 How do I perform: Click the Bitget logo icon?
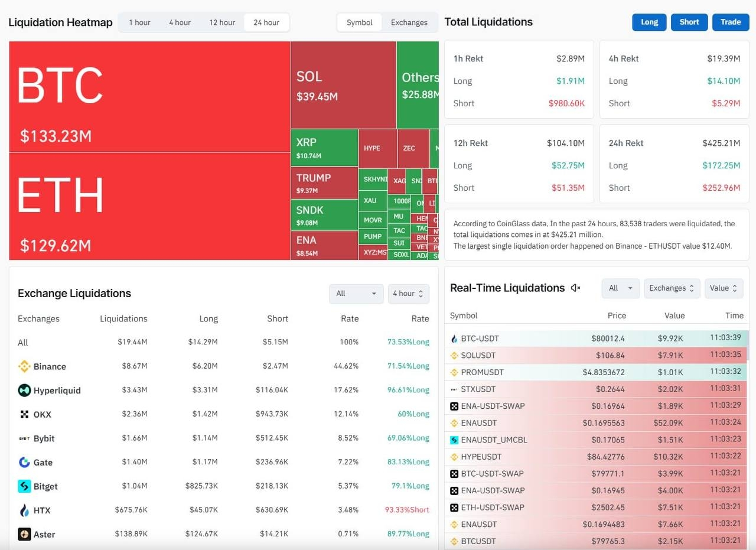[24, 486]
